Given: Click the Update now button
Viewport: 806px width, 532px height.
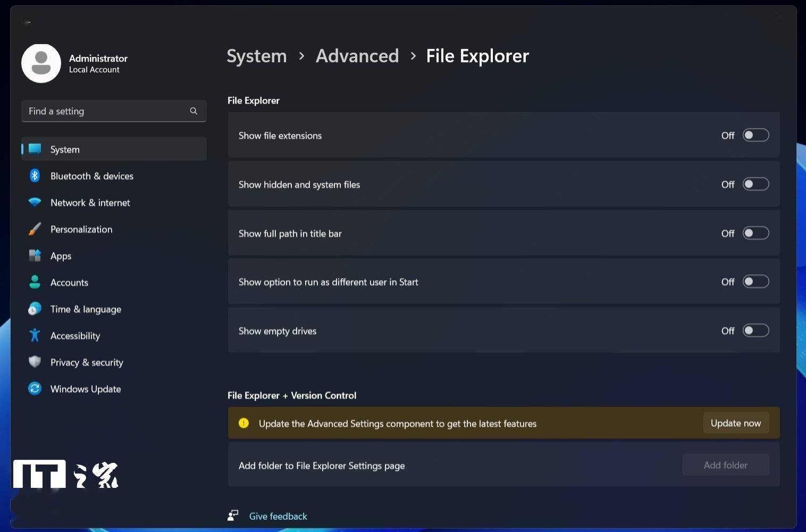Looking at the screenshot, I should point(736,423).
